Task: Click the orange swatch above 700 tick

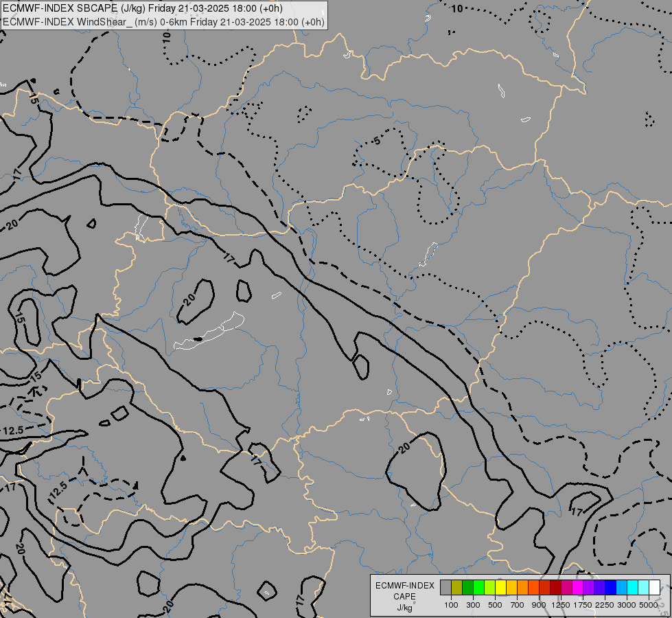Action: pyautogui.click(x=523, y=587)
